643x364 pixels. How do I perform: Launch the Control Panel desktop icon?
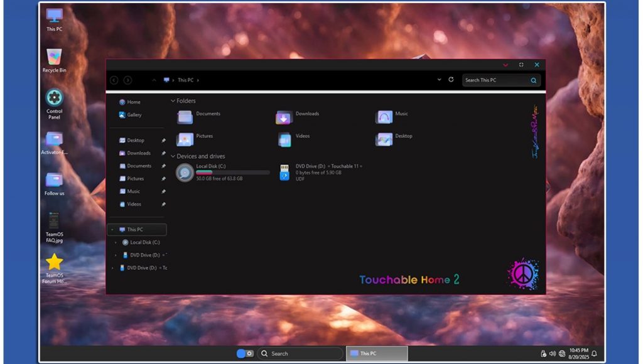point(54,104)
